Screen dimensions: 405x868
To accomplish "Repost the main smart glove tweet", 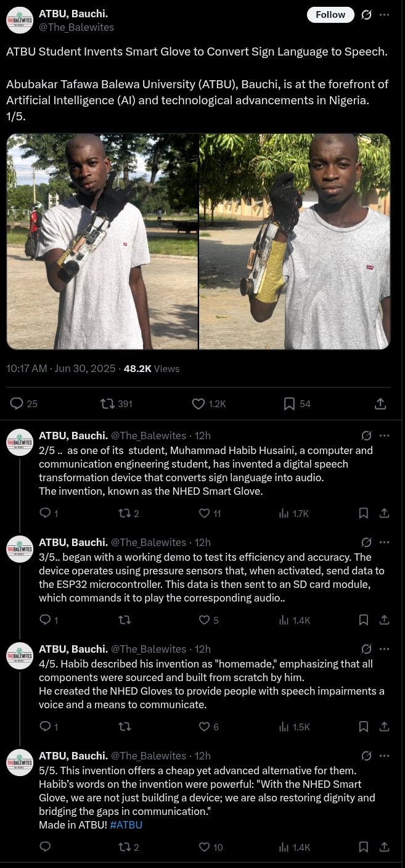I will tap(107, 403).
